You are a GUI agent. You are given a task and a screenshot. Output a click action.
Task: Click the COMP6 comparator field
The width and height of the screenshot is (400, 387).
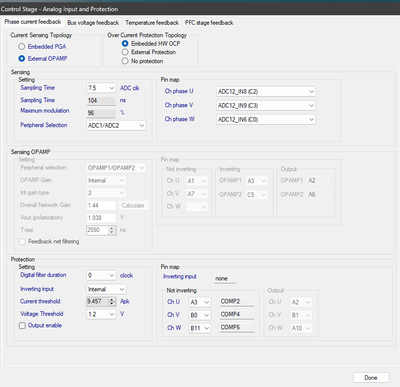pos(237,328)
